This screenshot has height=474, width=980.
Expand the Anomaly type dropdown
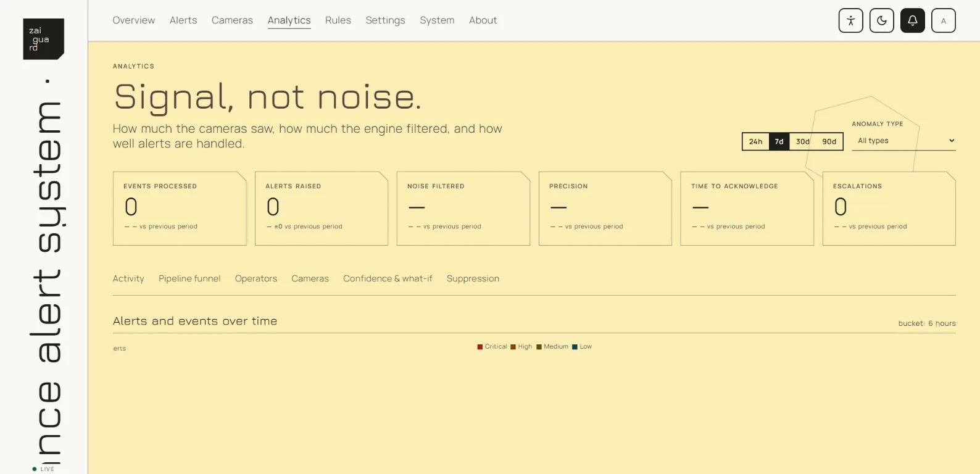[903, 141]
